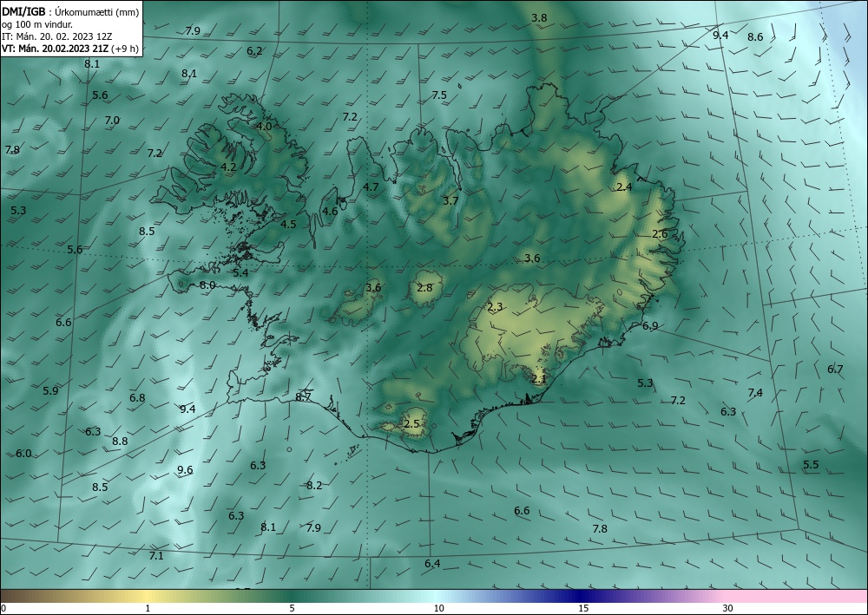
Task: Click the 4.5 value label
Action: (288, 224)
